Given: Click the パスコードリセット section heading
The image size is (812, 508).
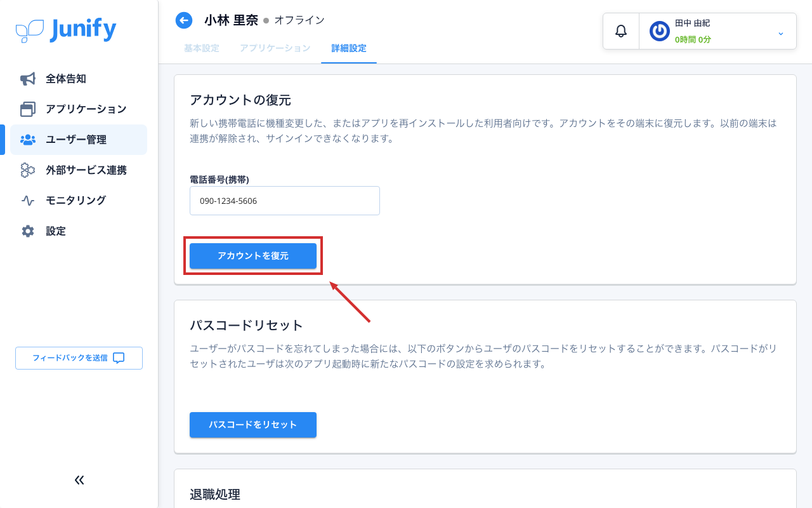Looking at the screenshot, I should click(247, 325).
